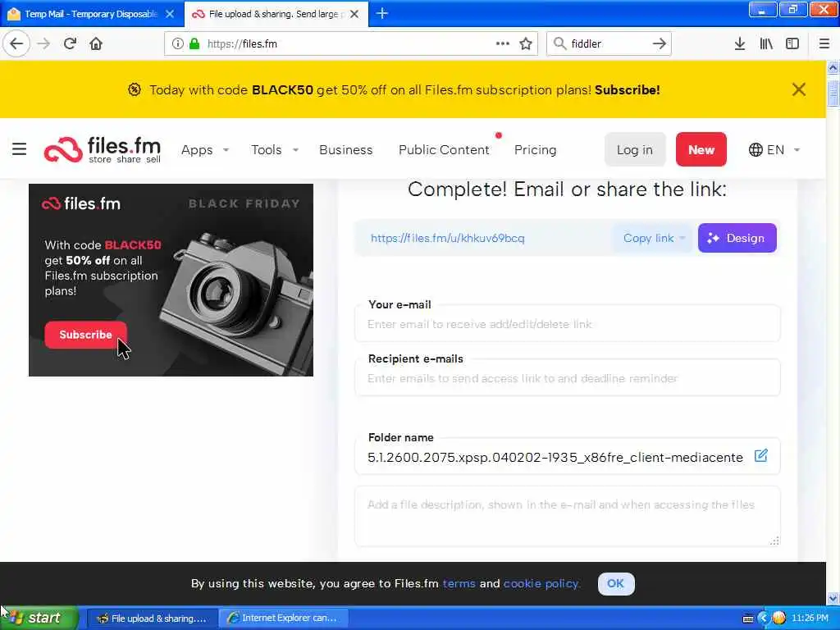Open the EN language dropdown arrow
The height and width of the screenshot is (630, 840).
click(x=797, y=150)
